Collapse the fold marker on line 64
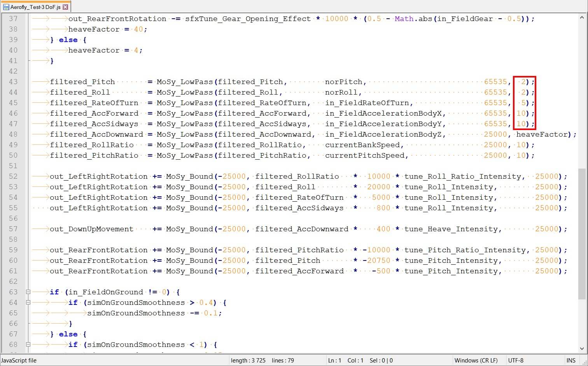588x366 pixels. pos(28,302)
